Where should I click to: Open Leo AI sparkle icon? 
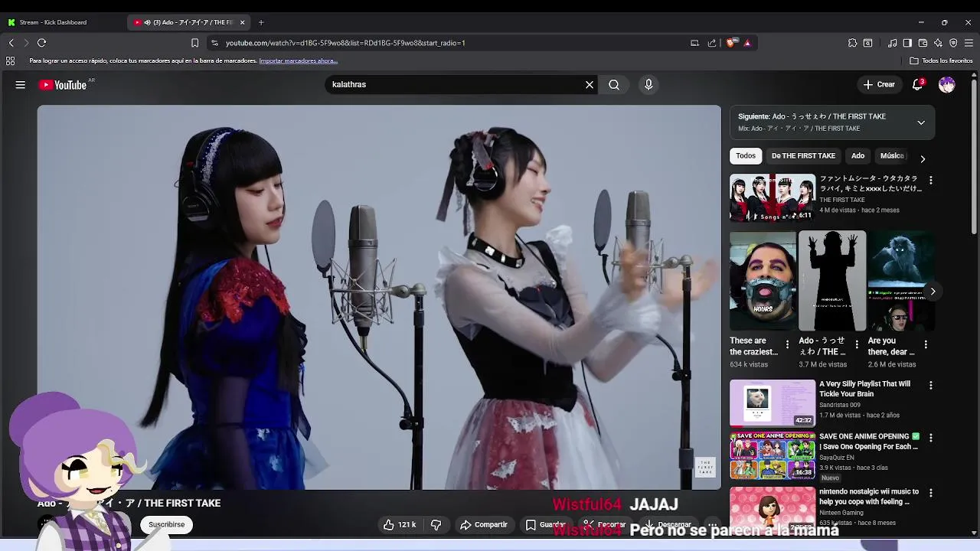(x=938, y=43)
